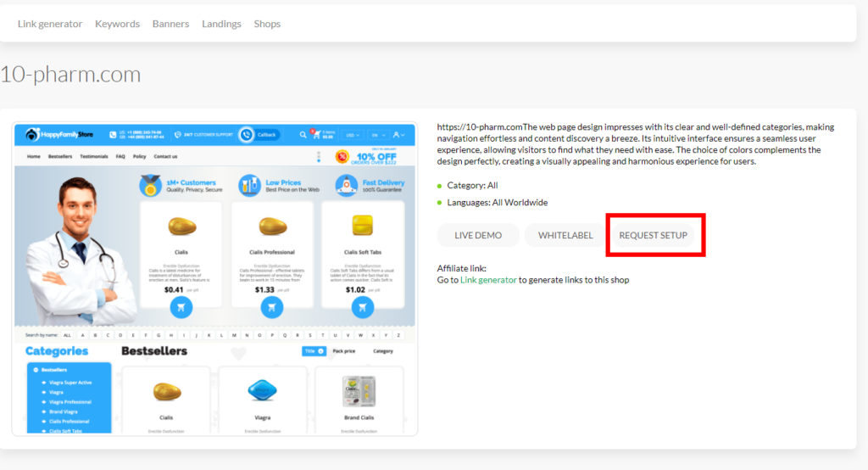Click the shopping cart icon in preview header
The height and width of the screenshot is (470, 868).
point(315,134)
